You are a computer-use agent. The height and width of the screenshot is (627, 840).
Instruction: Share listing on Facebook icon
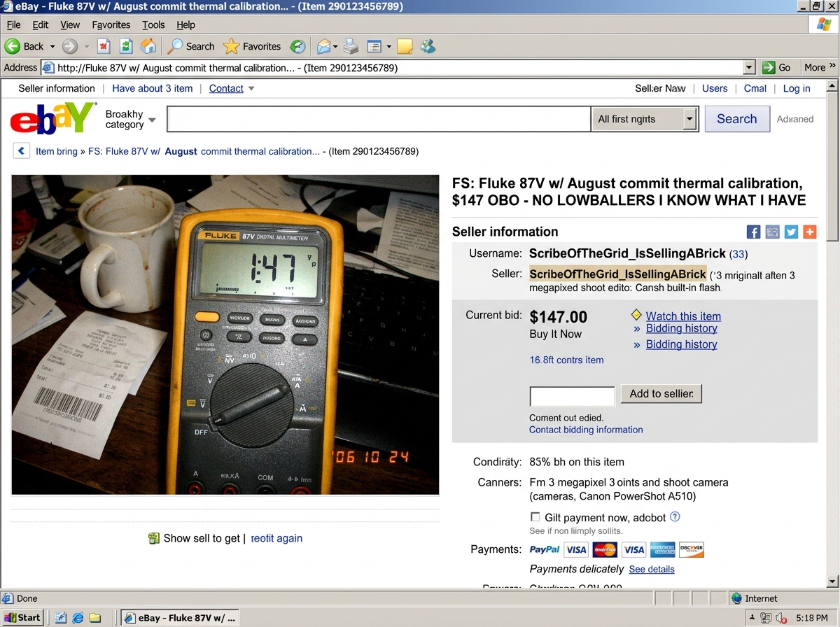(x=754, y=232)
